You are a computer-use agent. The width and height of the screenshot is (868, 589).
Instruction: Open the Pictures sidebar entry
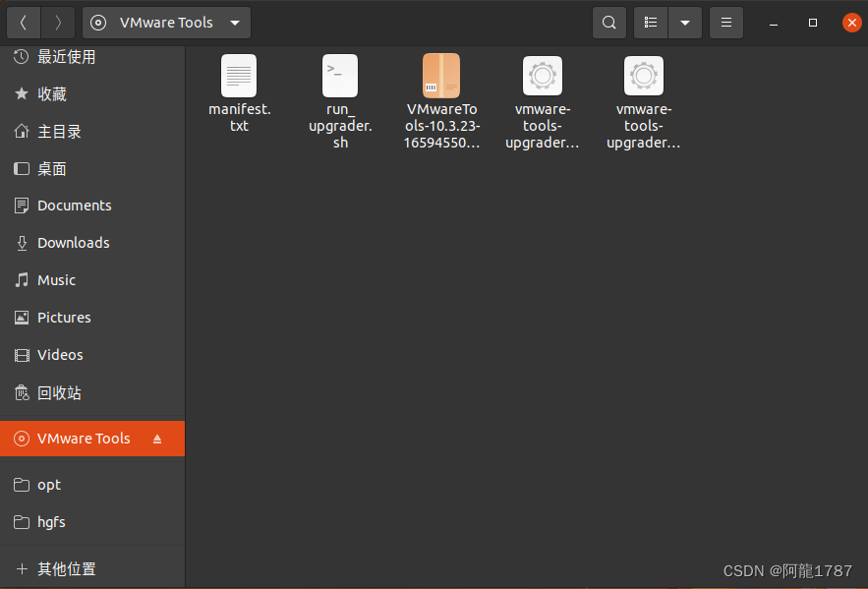coord(92,318)
